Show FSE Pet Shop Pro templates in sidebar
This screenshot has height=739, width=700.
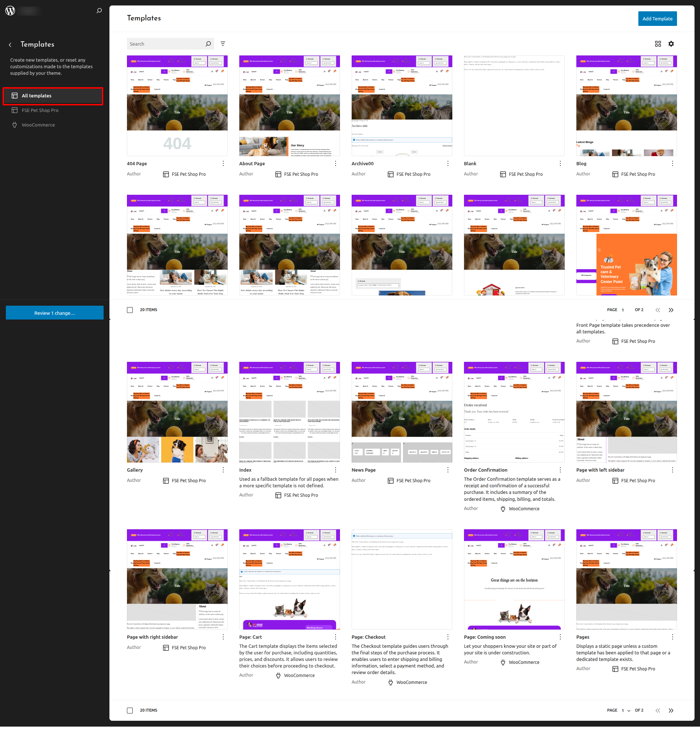(40, 111)
